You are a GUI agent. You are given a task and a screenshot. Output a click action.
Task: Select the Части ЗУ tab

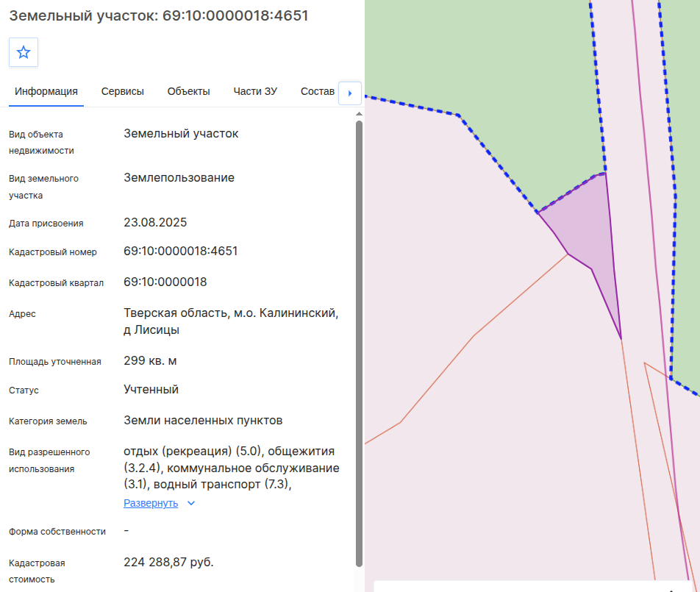pyautogui.click(x=255, y=91)
